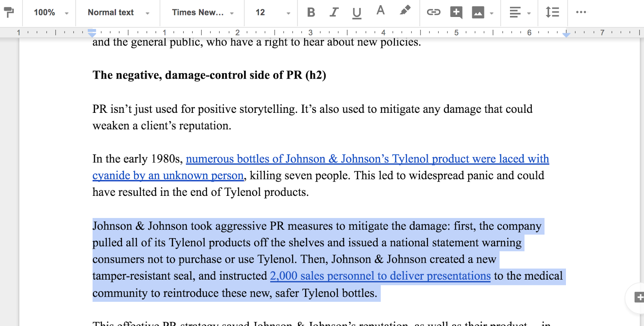Toggle italic formatting
This screenshot has width=644, height=326.
[x=334, y=12]
